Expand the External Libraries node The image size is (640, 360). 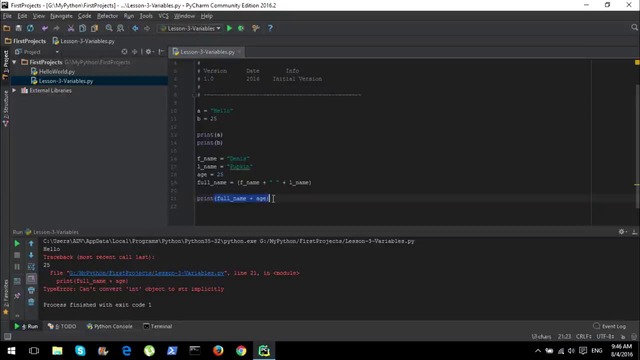point(14,90)
